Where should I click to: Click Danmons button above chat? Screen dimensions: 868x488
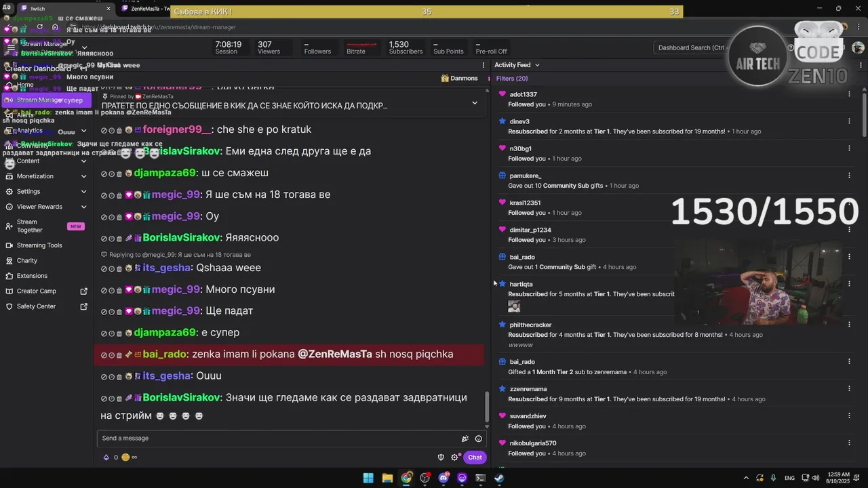click(460, 79)
